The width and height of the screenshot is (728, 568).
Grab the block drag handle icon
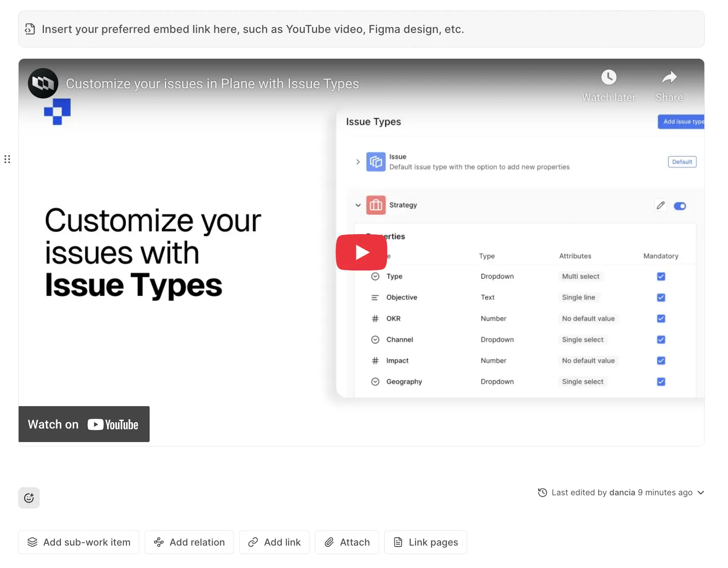point(7,159)
